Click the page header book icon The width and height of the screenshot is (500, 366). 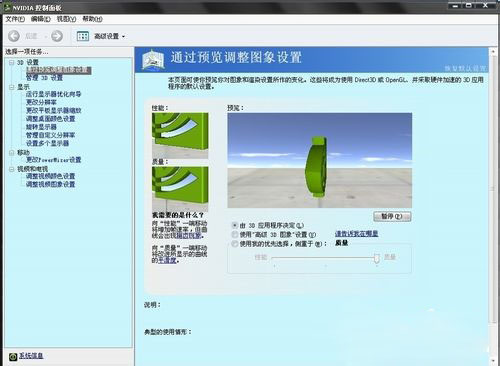[153, 60]
